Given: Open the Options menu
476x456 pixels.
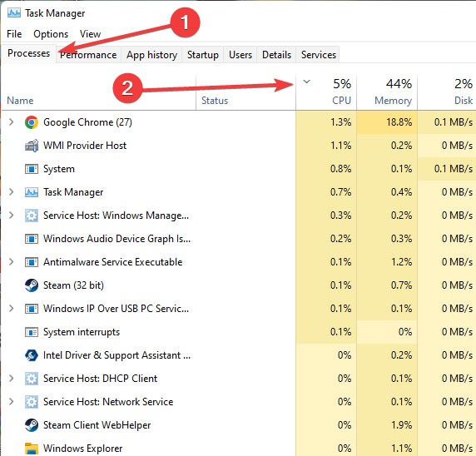Looking at the screenshot, I should tap(51, 34).
